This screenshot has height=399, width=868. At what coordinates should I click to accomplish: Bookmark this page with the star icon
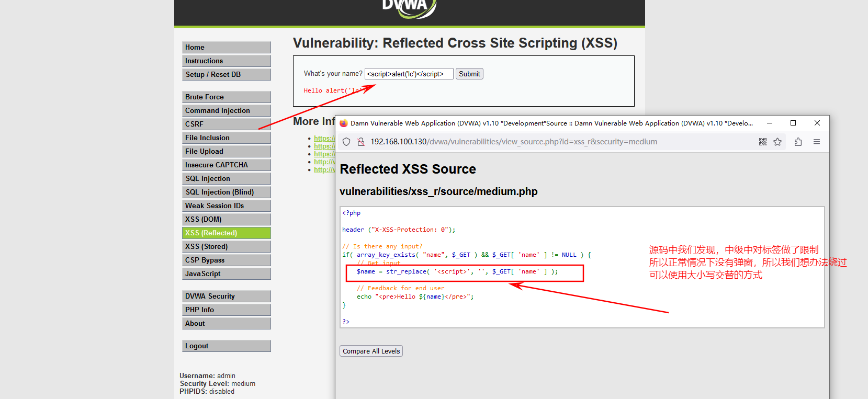point(777,142)
